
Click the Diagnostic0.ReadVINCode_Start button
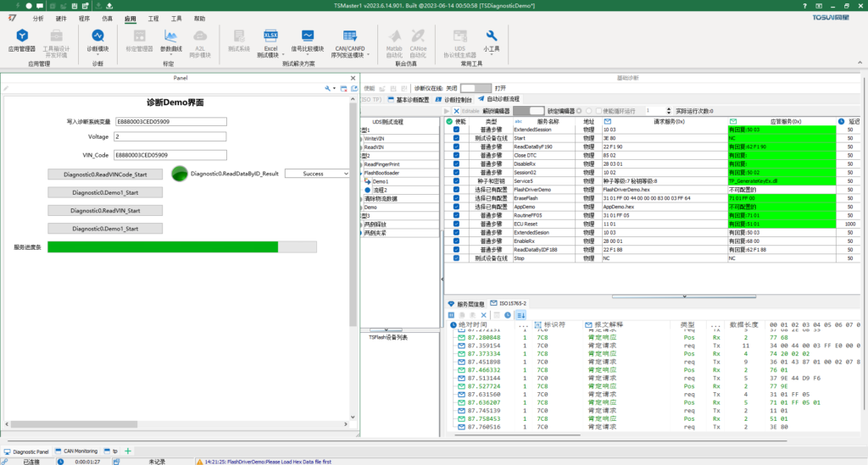(x=105, y=174)
